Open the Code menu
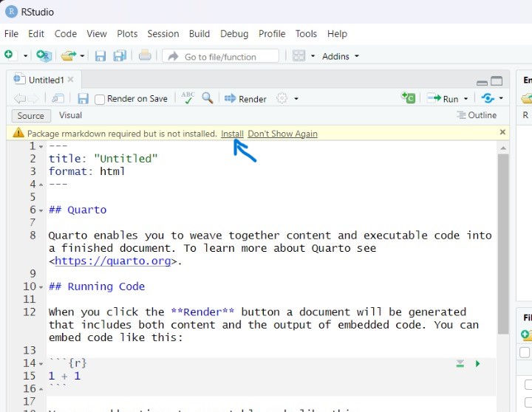This screenshot has height=412, width=532. [66, 34]
